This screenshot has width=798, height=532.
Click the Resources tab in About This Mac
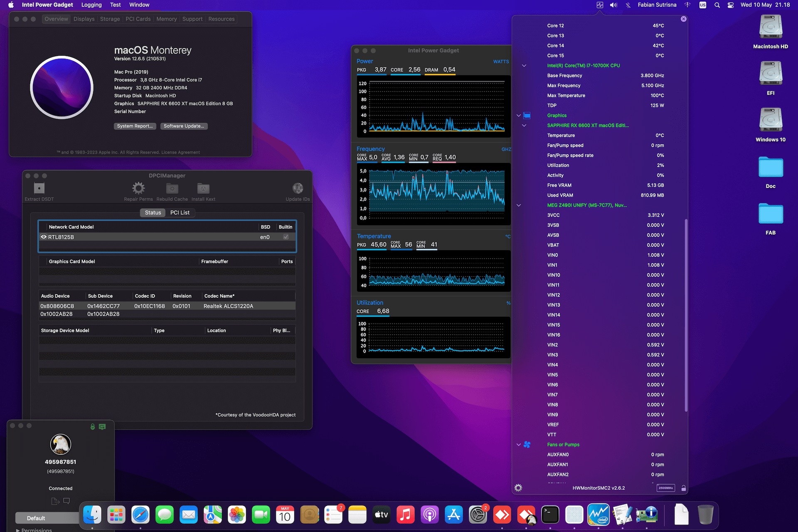(x=222, y=19)
